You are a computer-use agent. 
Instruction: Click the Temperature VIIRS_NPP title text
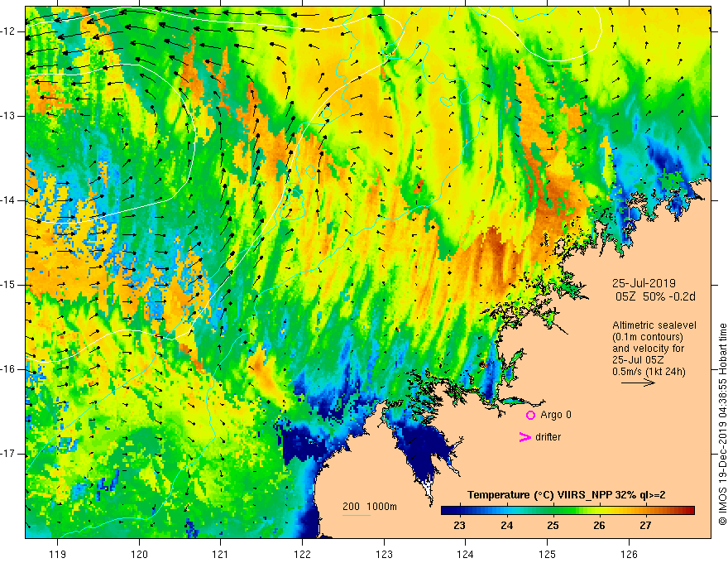tap(566, 495)
